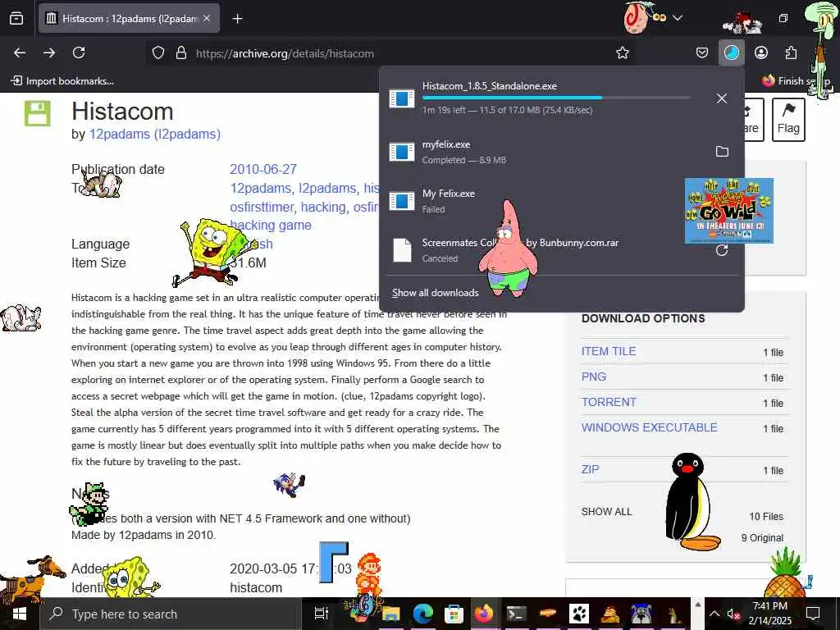The image size is (840, 630).
Task: Click Show all downloads
Action: pos(435,293)
